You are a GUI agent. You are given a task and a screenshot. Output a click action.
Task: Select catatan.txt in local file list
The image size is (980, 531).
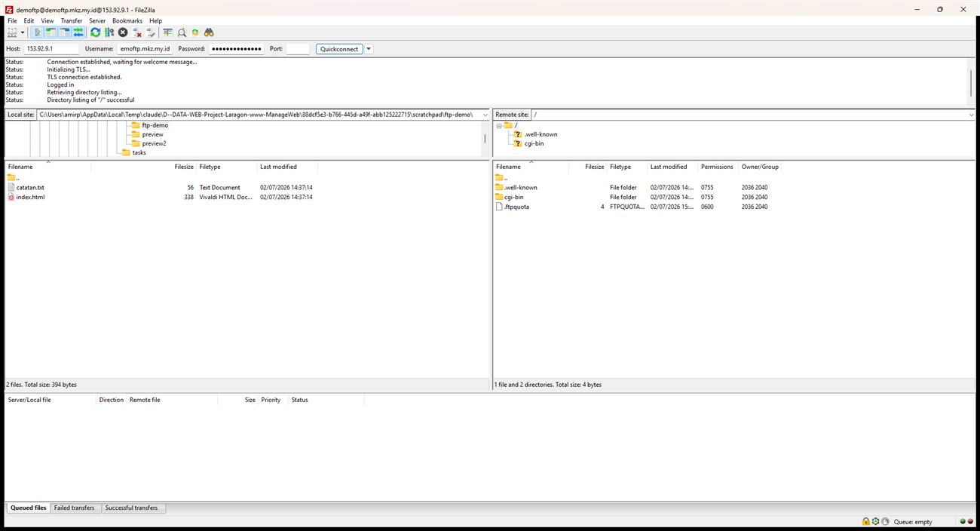pos(30,187)
